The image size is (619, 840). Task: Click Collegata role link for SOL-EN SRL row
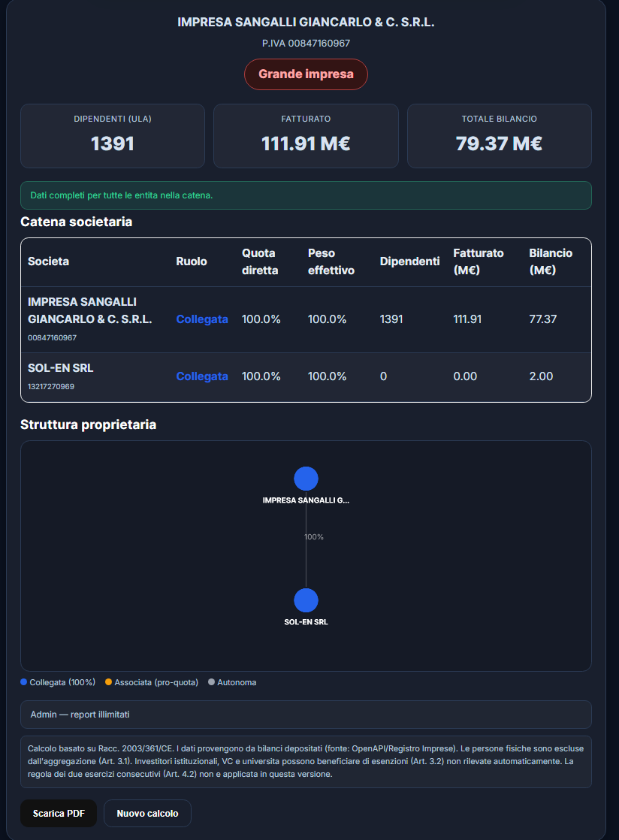click(202, 376)
